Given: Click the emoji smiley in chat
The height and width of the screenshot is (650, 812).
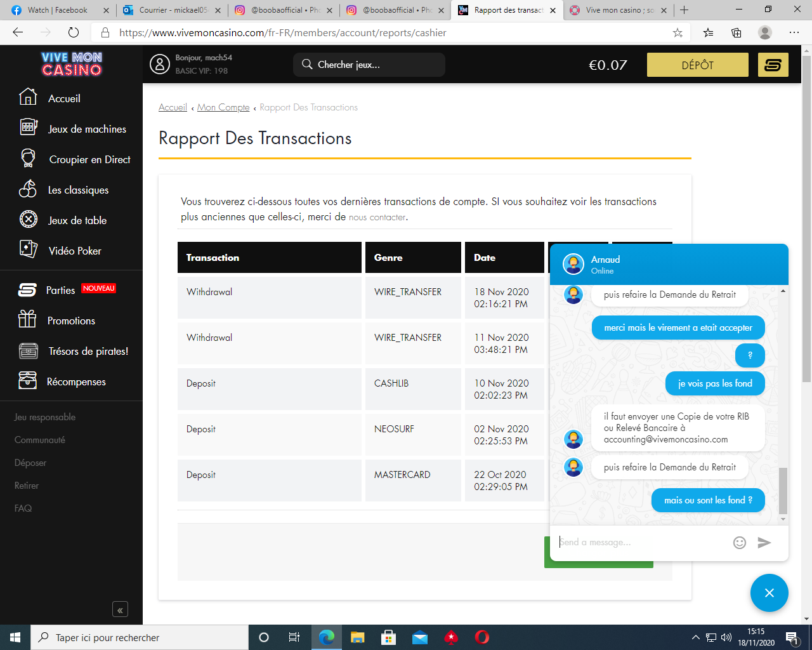Looking at the screenshot, I should point(740,543).
